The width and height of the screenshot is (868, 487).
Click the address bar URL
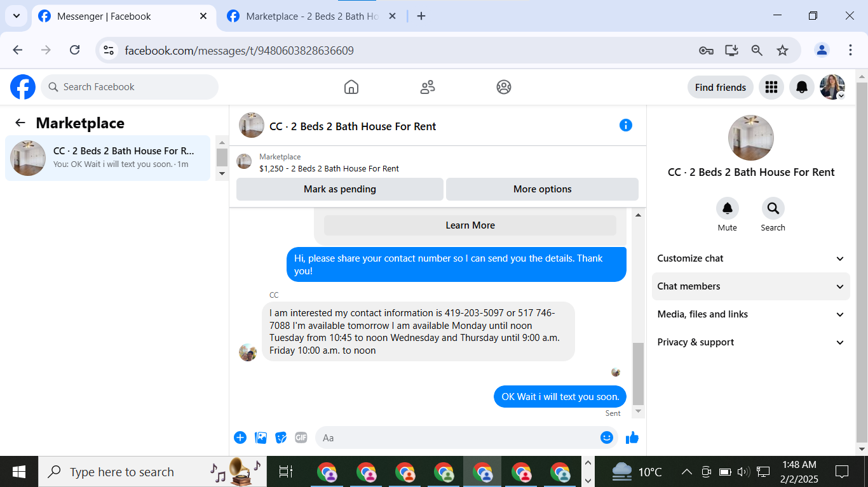[x=239, y=51]
